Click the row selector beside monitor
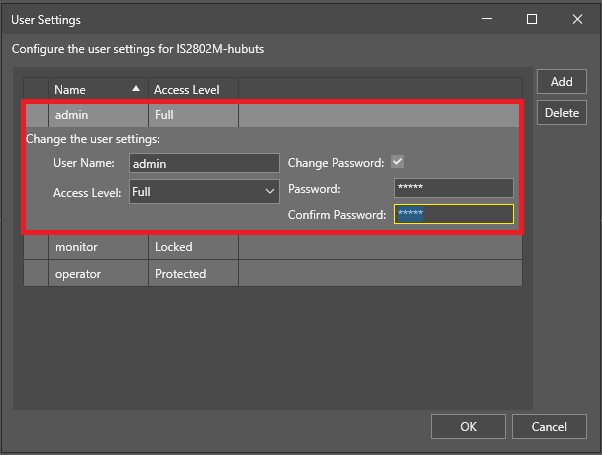Viewport: 602px width, 455px height. click(x=36, y=247)
